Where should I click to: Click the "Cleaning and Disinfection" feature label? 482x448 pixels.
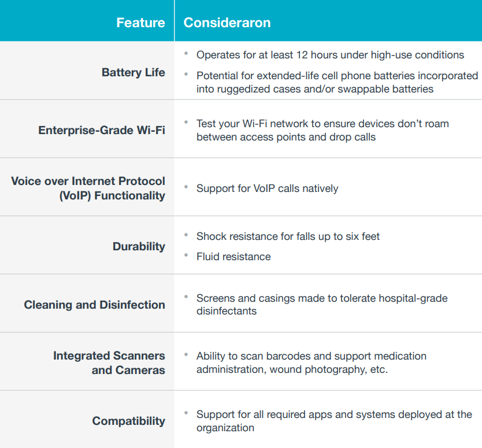click(x=94, y=305)
